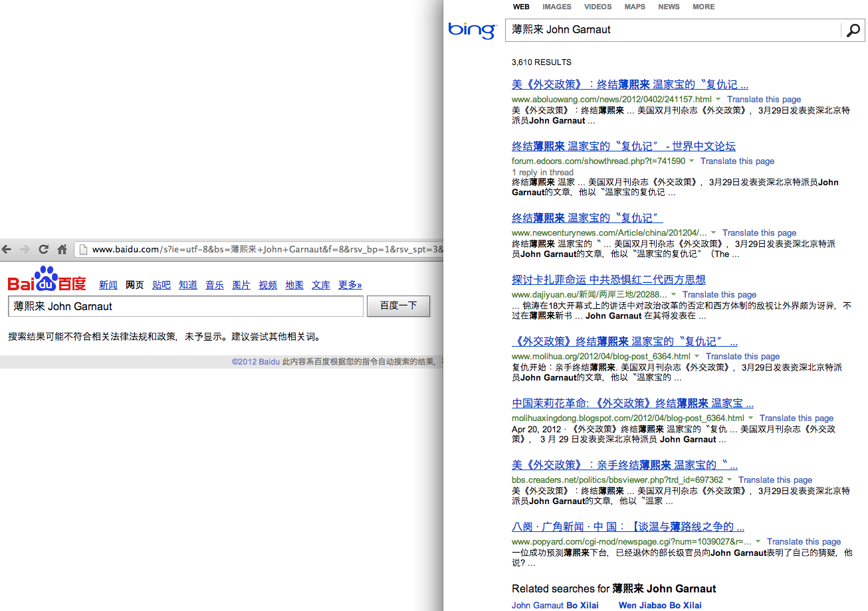Open Baidu 地图 (Maps) tab
868x611 pixels.
point(294,285)
